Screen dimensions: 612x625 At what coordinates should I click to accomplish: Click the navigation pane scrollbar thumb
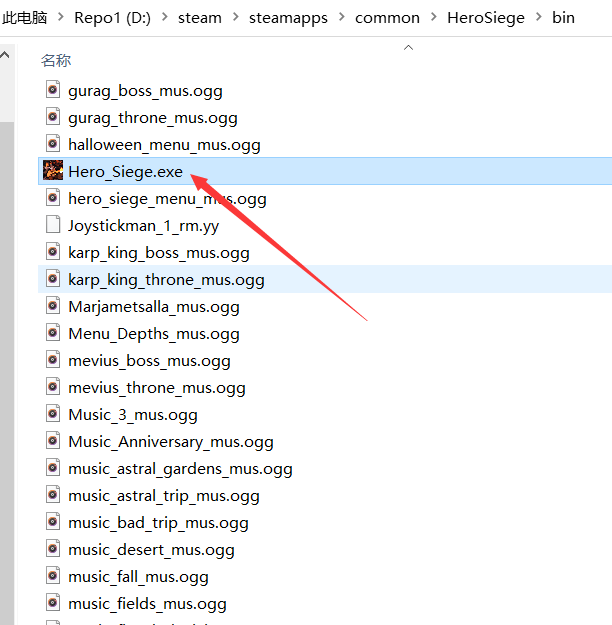7,373
